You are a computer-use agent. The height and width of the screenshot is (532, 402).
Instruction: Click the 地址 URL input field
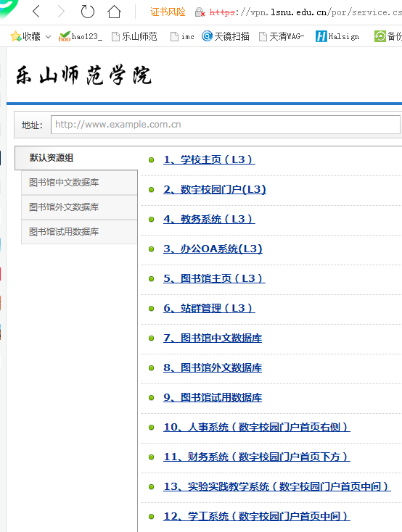(225, 125)
